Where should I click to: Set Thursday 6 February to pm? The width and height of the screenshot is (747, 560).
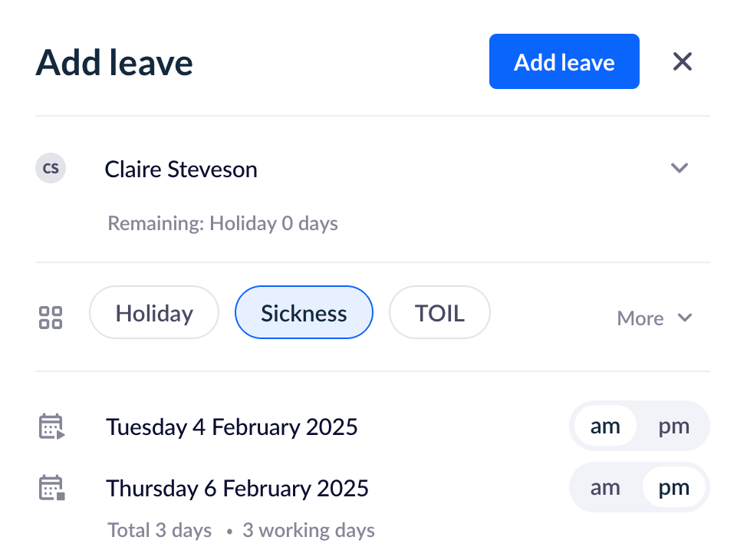[673, 487]
